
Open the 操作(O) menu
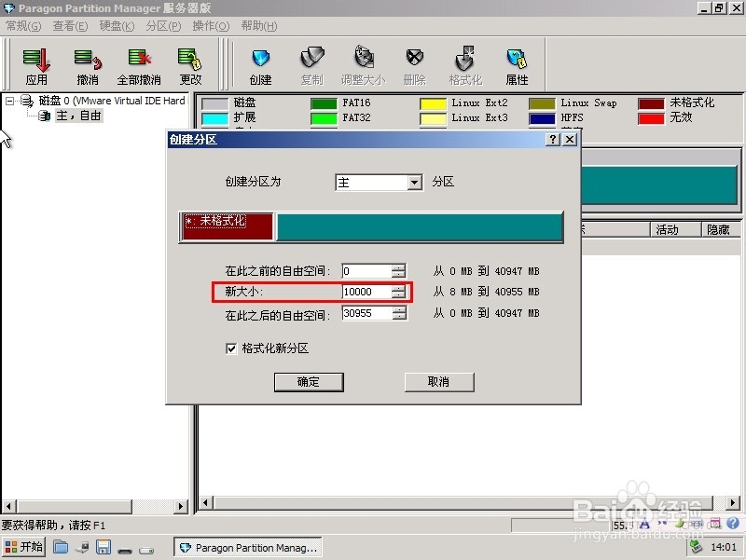tap(211, 26)
